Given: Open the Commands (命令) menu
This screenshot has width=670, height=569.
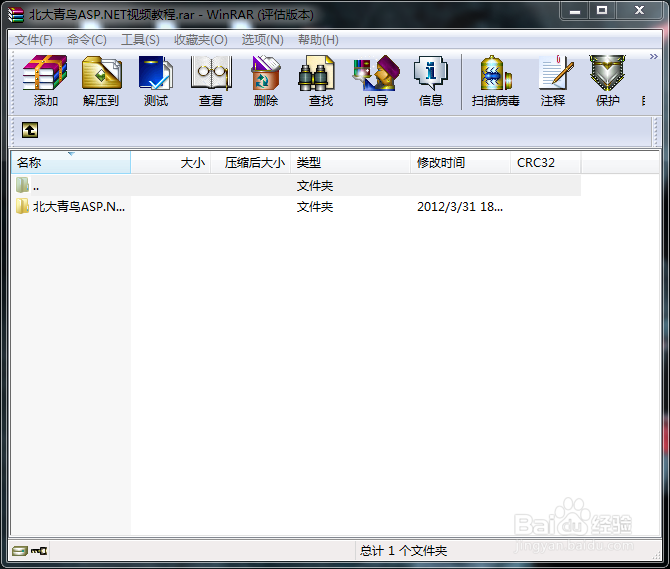Looking at the screenshot, I should tap(87, 40).
